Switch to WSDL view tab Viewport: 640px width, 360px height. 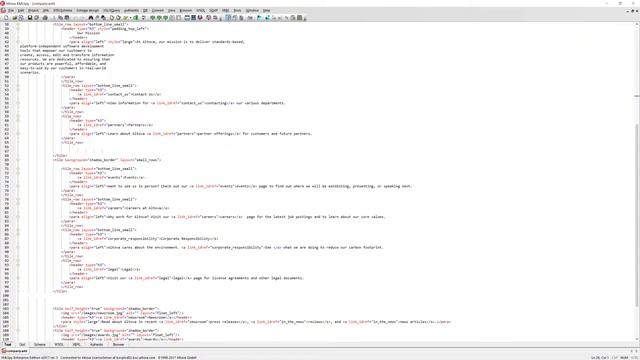tap(59, 344)
